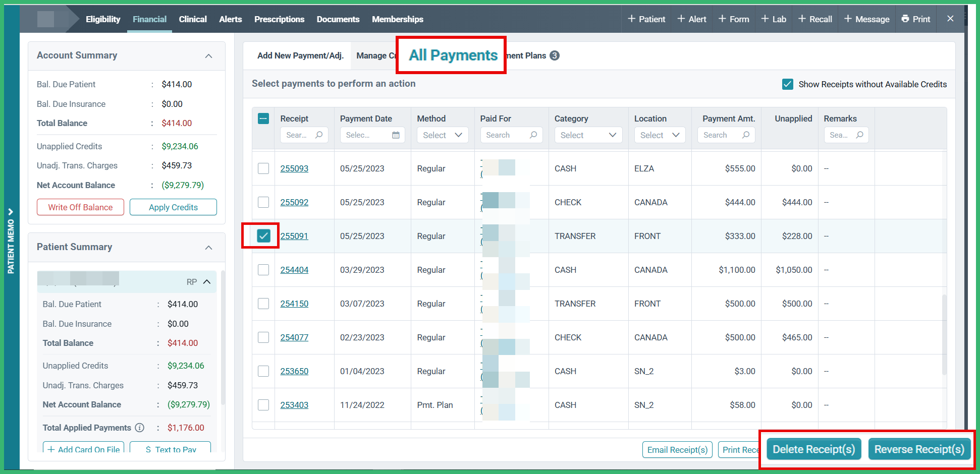Compose a Message via the plus icon
This screenshot has height=474, width=980.
[866, 19]
